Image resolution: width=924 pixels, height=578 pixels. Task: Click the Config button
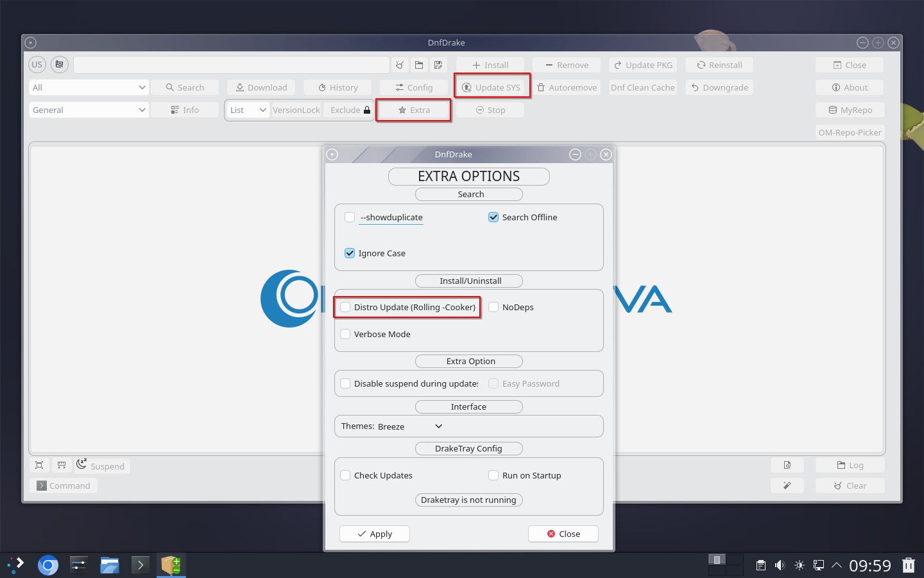coord(414,87)
